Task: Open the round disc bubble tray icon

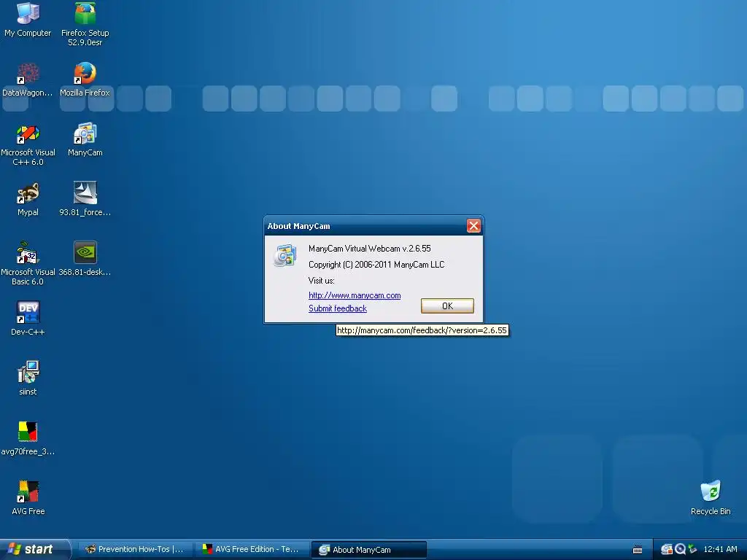Action: (680, 549)
